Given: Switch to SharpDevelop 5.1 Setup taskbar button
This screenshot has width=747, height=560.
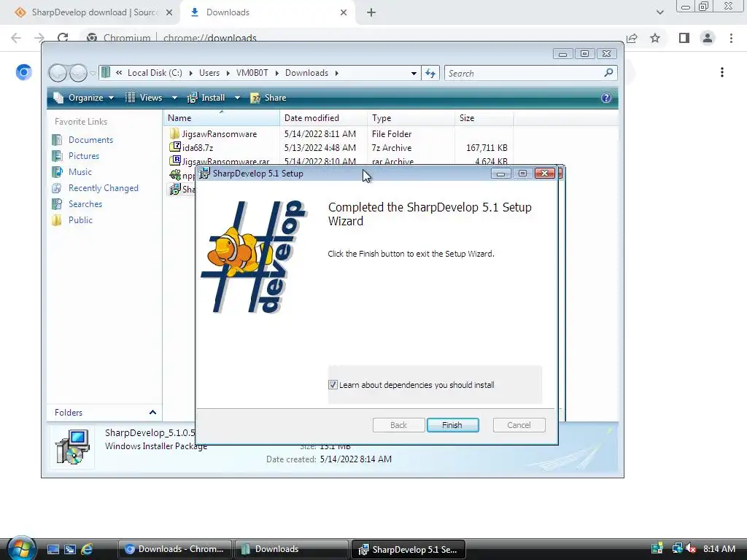Looking at the screenshot, I should (x=409, y=549).
